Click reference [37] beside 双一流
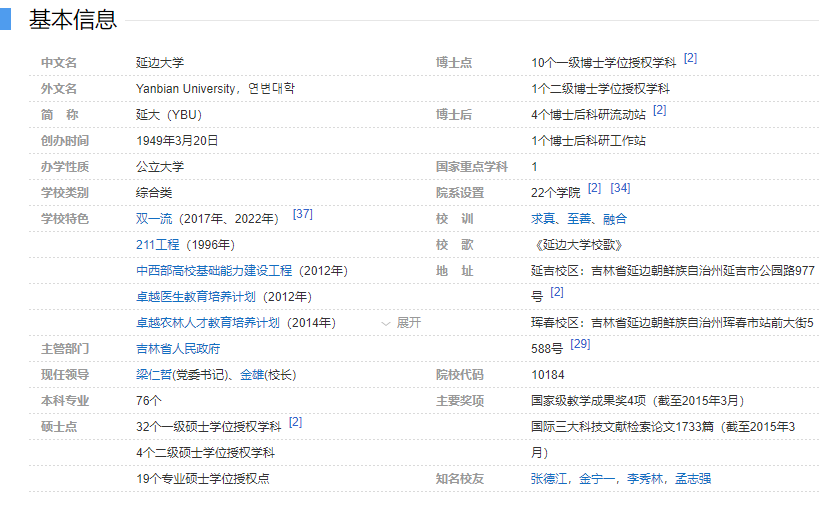This screenshot has height=507, width=831. coord(303,214)
